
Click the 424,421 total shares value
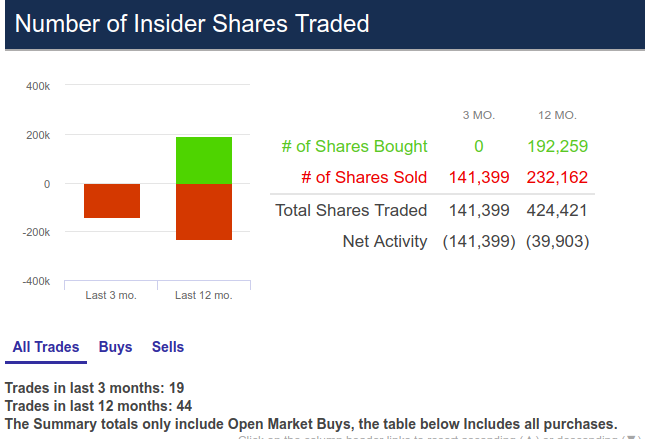(557, 210)
